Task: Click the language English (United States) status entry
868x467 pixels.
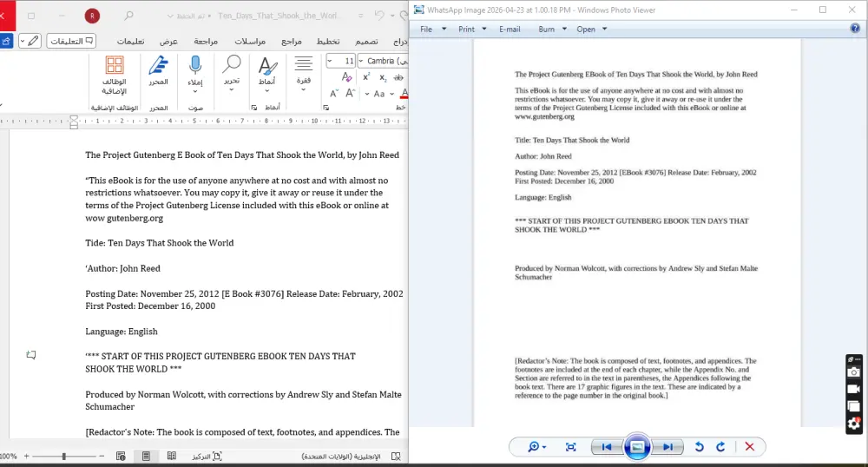Action: [x=341, y=457]
